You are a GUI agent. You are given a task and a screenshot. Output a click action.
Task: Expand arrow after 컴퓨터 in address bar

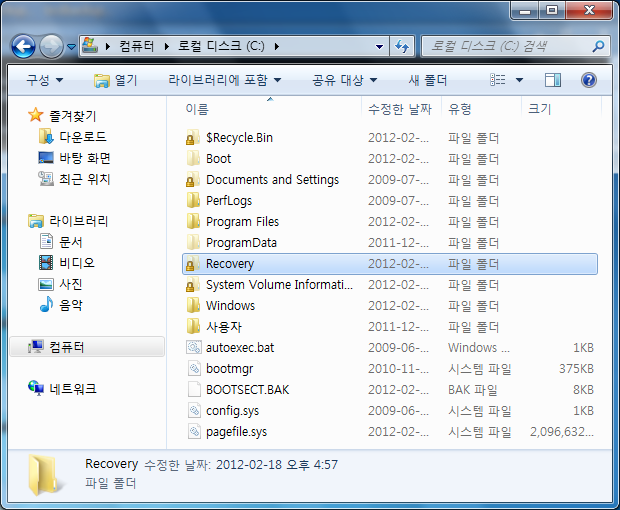coord(166,47)
